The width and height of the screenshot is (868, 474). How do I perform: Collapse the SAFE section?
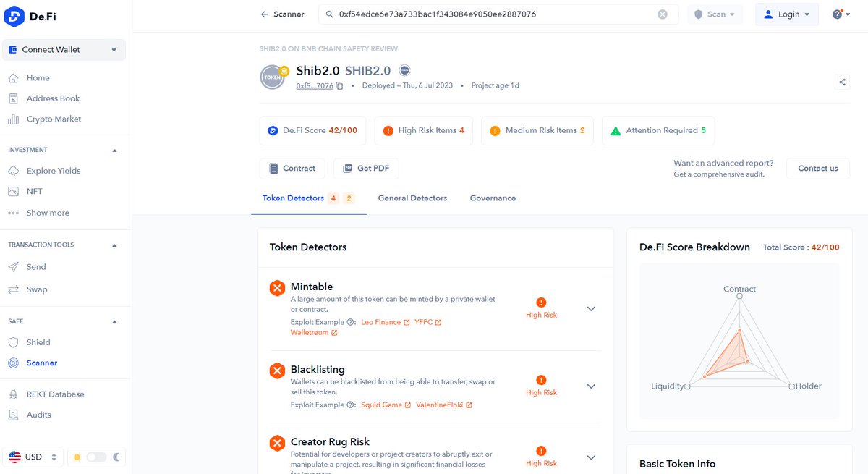[114, 321]
